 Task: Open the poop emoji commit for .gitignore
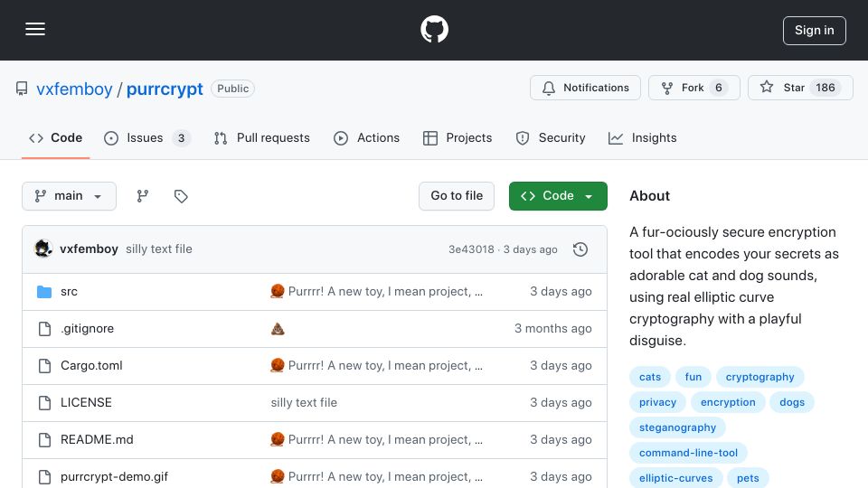coord(278,329)
